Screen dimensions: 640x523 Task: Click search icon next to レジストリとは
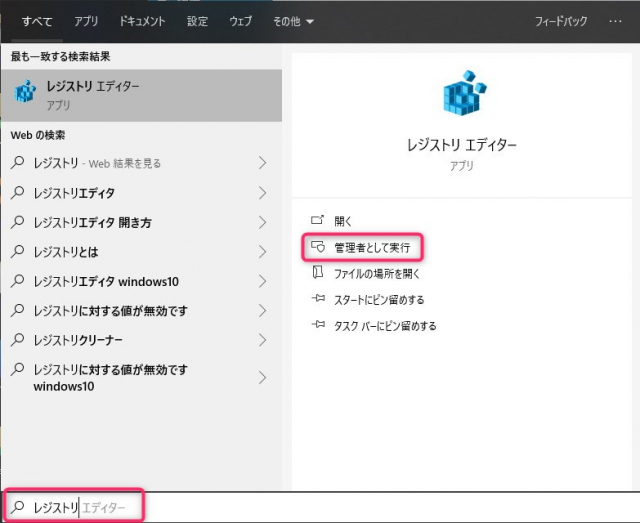click(x=18, y=251)
